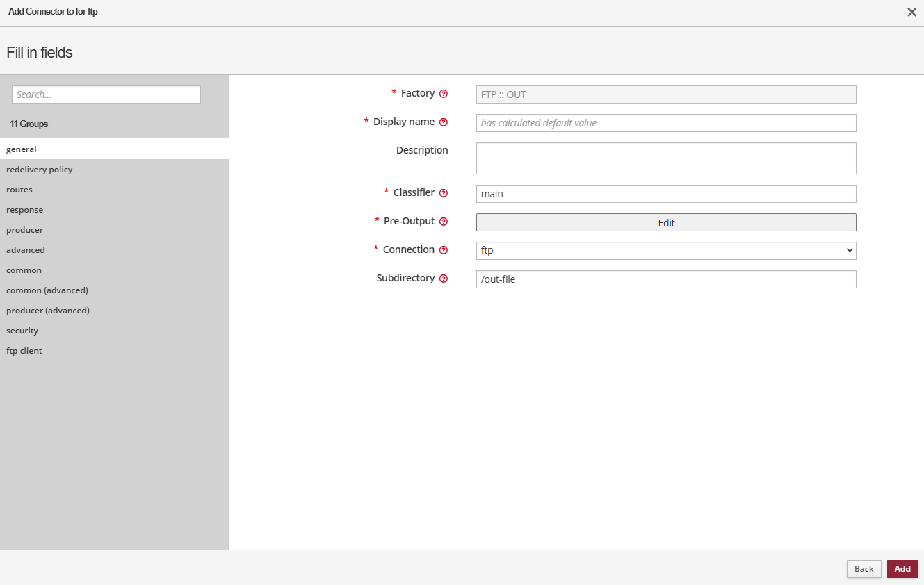Viewport: 924px width, 585px height.
Task: Click help icon beside Display name
Action: [444, 122]
